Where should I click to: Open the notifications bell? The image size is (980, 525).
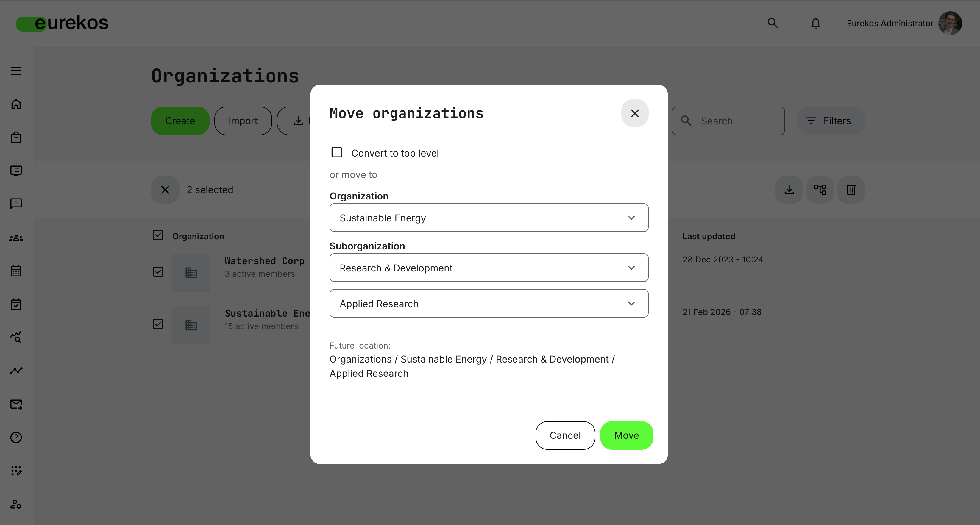click(x=816, y=23)
